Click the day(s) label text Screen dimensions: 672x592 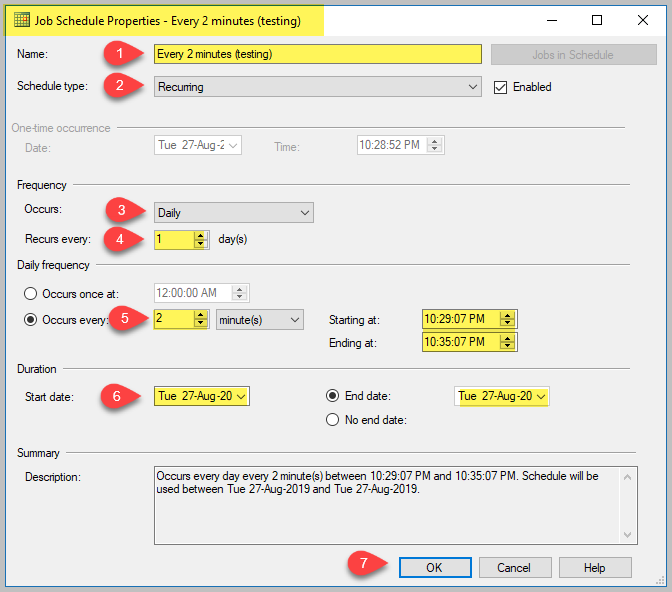[233, 239]
